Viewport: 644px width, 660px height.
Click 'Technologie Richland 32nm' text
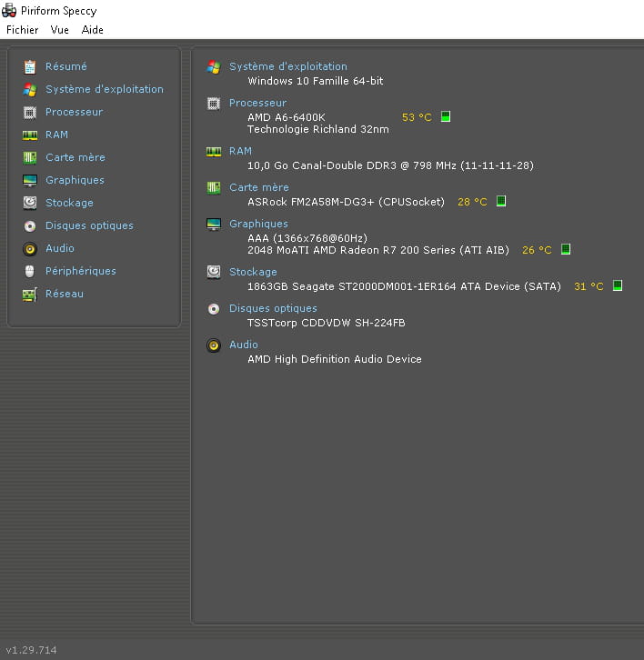[318, 129]
